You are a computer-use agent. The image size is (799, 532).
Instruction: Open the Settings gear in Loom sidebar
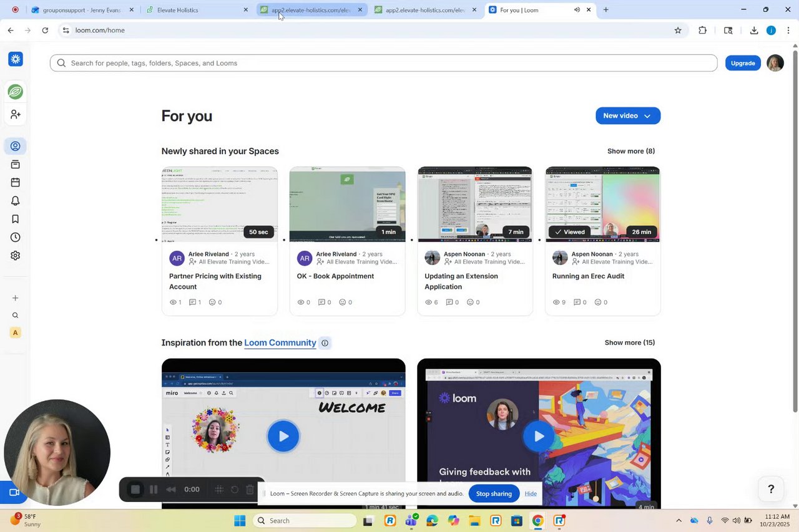point(16,256)
